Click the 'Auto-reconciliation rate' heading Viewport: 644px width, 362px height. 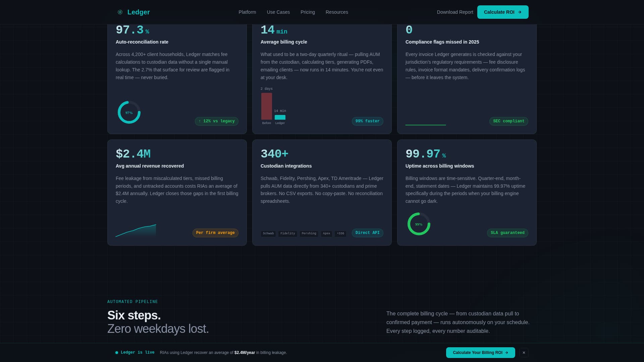pos(142,42)
